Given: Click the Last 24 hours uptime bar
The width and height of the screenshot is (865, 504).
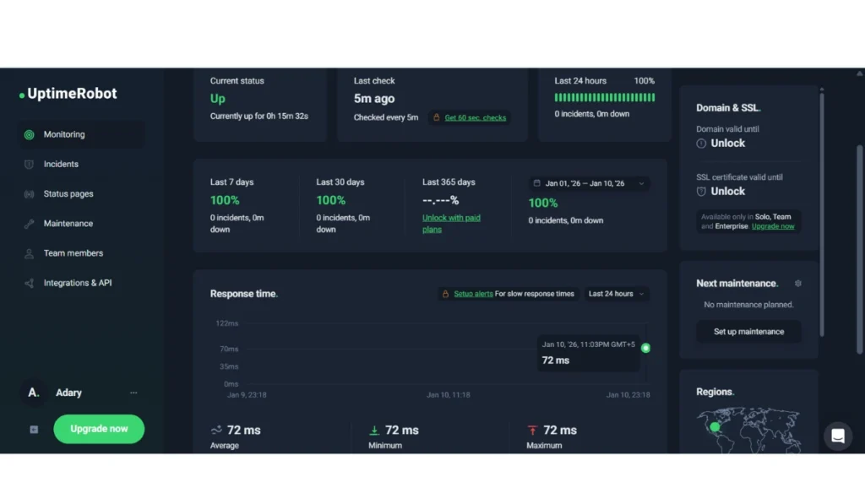Looking at the screenshot, I should pyautogui.click(x=604, y=97).
